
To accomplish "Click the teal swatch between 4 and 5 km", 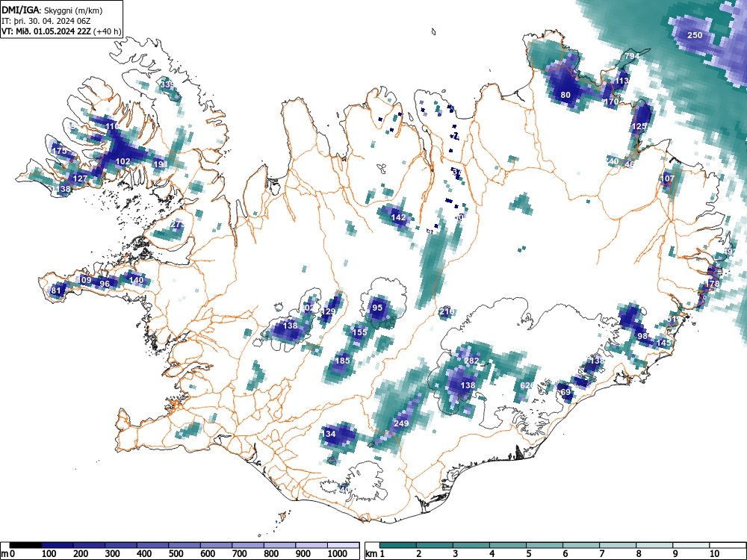I will pyautogui.click(x=508, y=545).
